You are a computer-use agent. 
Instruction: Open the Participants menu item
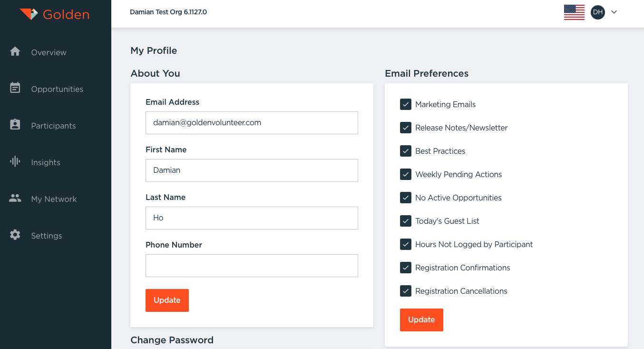pyautogui.click(x=53, y=126)
